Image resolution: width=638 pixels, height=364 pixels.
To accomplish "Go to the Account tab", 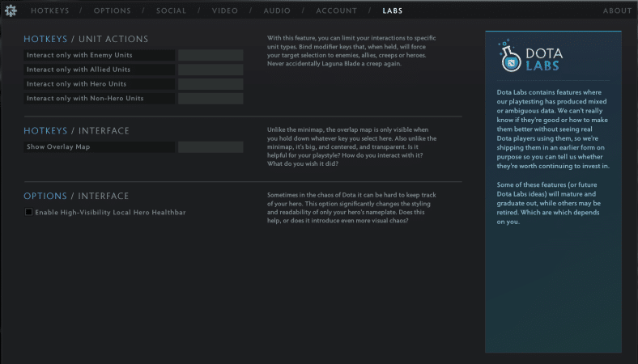I will pyautogui.click(x=337, y=11).
